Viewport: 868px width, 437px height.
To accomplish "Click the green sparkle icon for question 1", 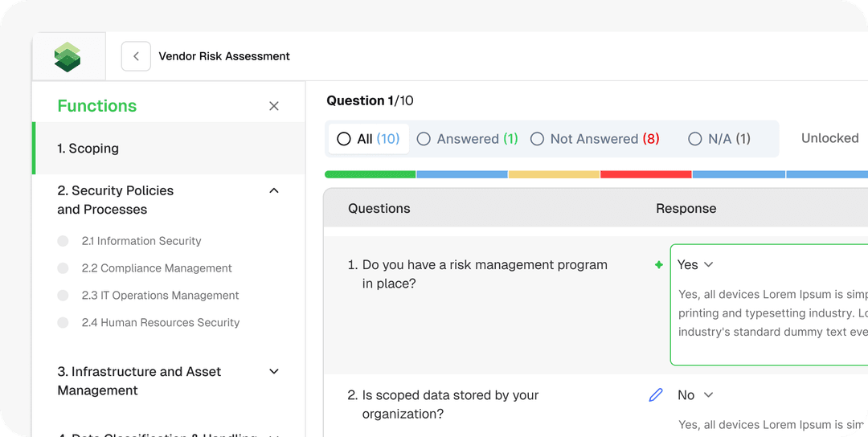I will click(x=659, y=265).
